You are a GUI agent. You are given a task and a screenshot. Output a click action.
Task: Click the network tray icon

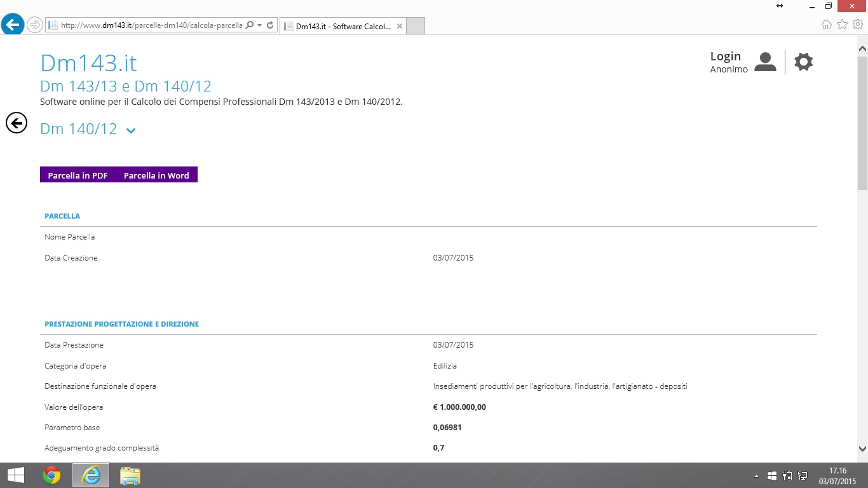point(803,476)
